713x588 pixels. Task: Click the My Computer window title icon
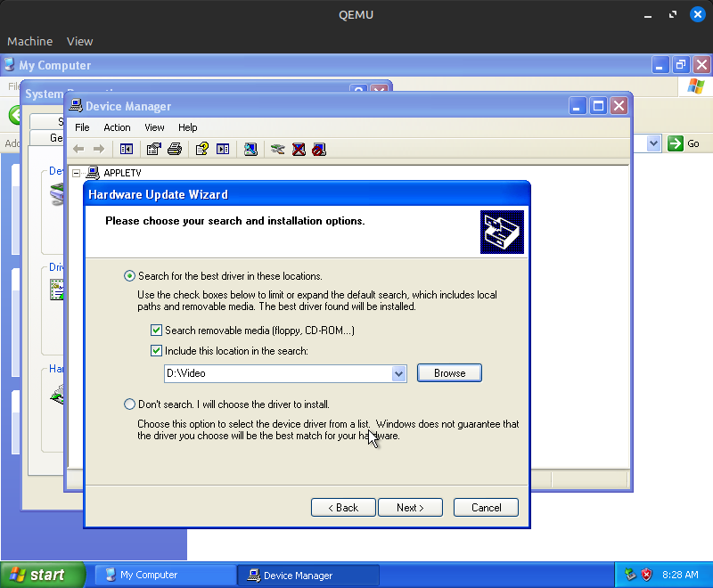10,65
